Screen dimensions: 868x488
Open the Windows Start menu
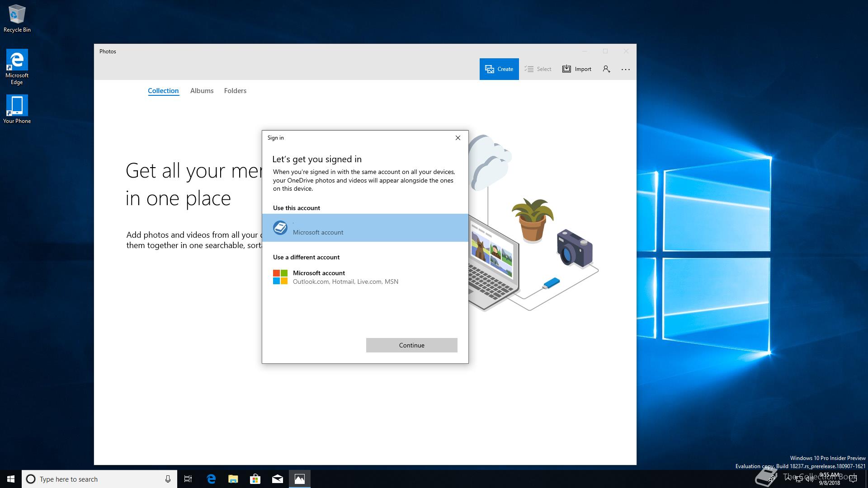[x=11, y=479]
